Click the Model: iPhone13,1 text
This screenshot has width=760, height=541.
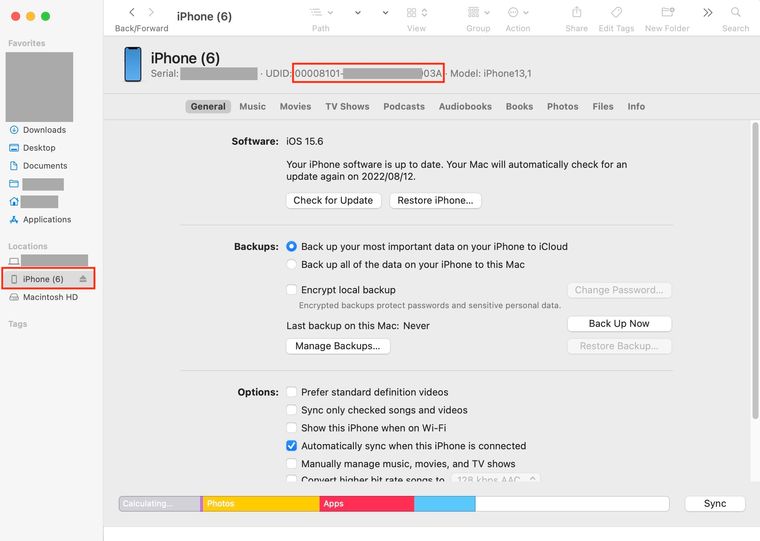491,73
